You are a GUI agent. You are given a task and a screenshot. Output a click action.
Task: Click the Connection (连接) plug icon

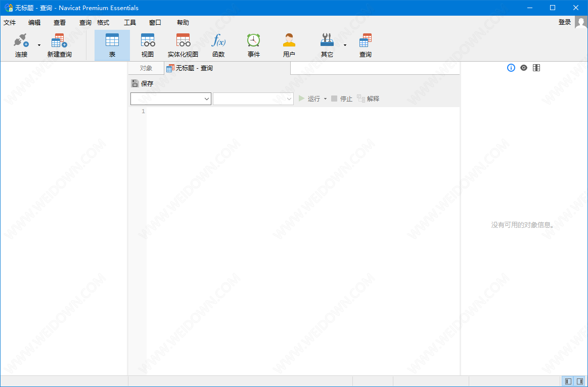click(21, 41)
